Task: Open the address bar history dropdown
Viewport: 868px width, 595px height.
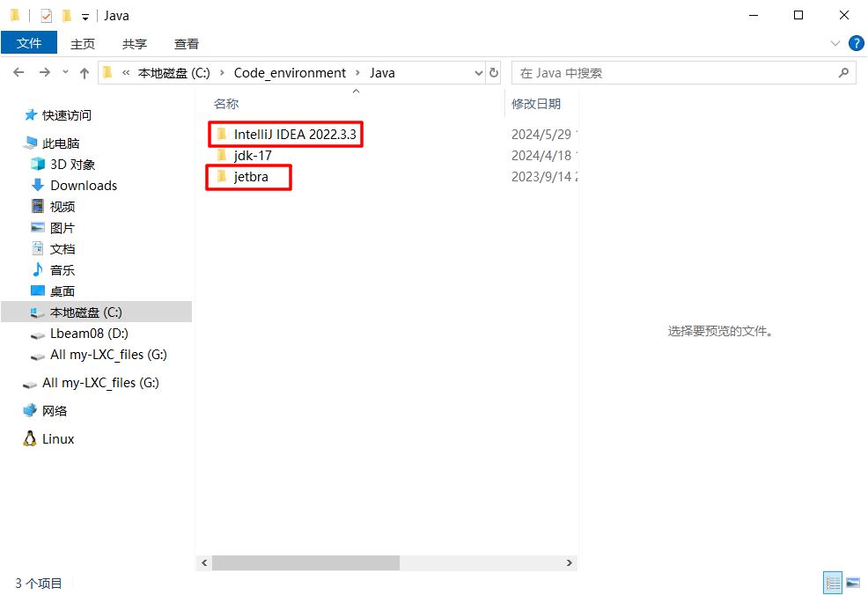Action: pyautogui.click(x=479, y=73)
